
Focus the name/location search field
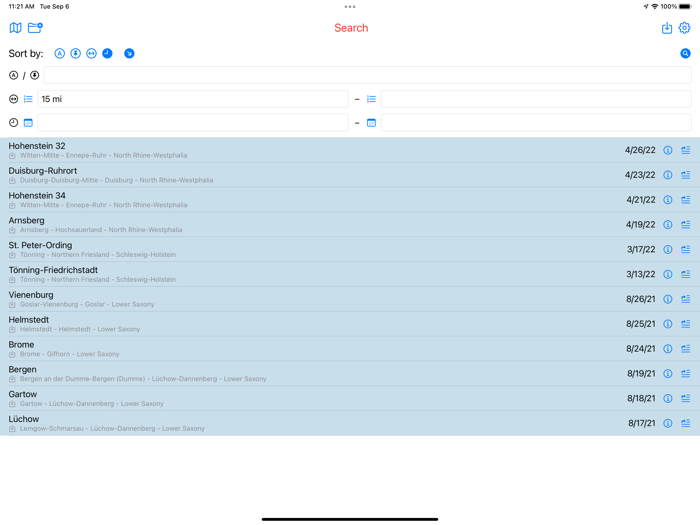pos(367,75)
